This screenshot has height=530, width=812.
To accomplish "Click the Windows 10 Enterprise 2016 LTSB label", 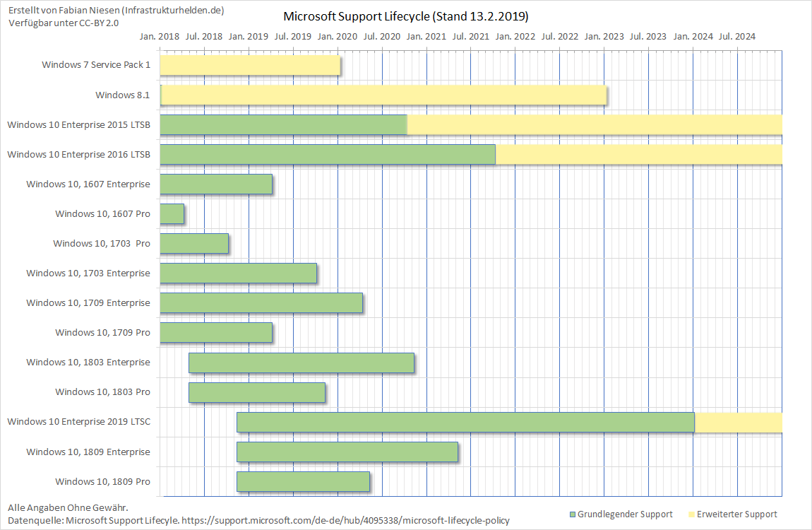I will (x=78, y=154).
